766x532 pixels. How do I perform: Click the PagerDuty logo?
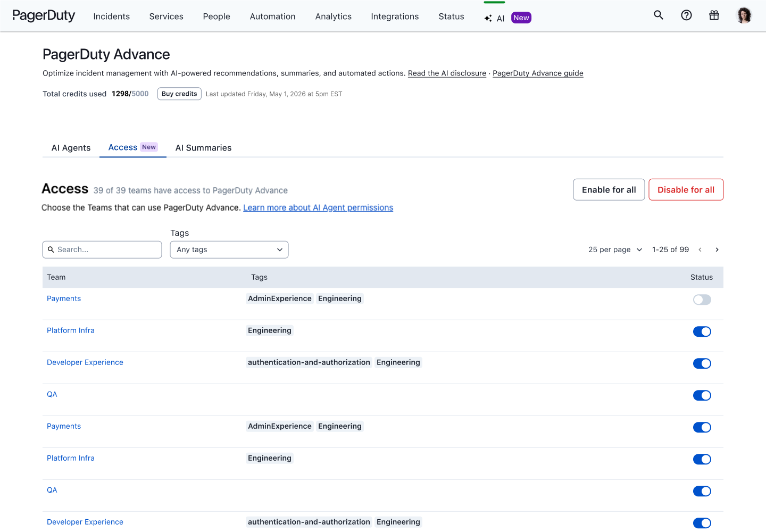pyautogui.click(x=44, y=16)
